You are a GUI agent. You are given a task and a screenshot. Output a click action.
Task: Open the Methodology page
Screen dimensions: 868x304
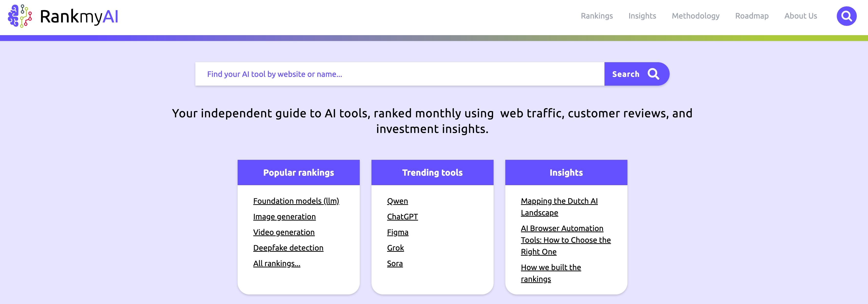(x=695, y=16)
